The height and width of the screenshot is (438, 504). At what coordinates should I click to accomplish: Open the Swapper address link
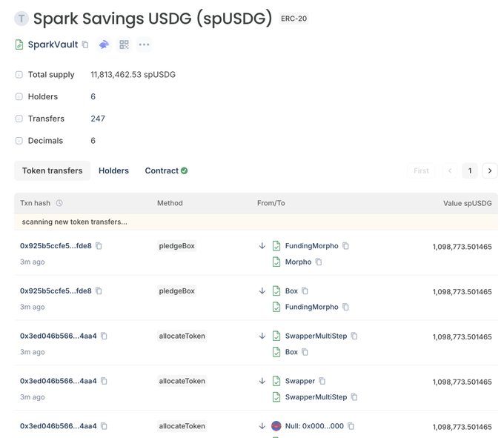pos(300,381)
